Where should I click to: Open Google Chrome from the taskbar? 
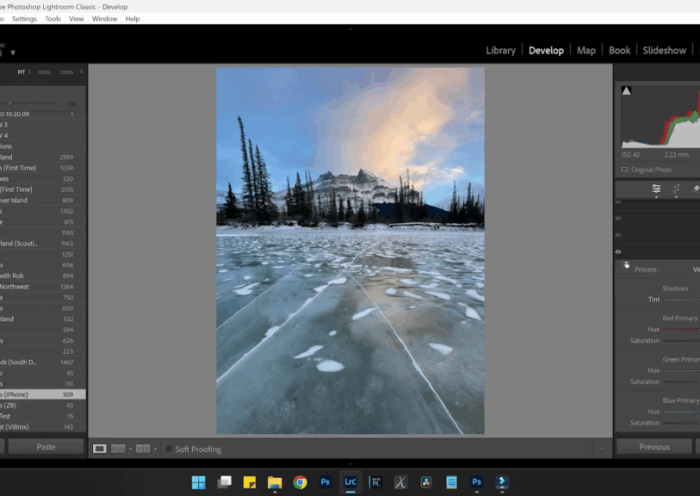coord(300,482)
